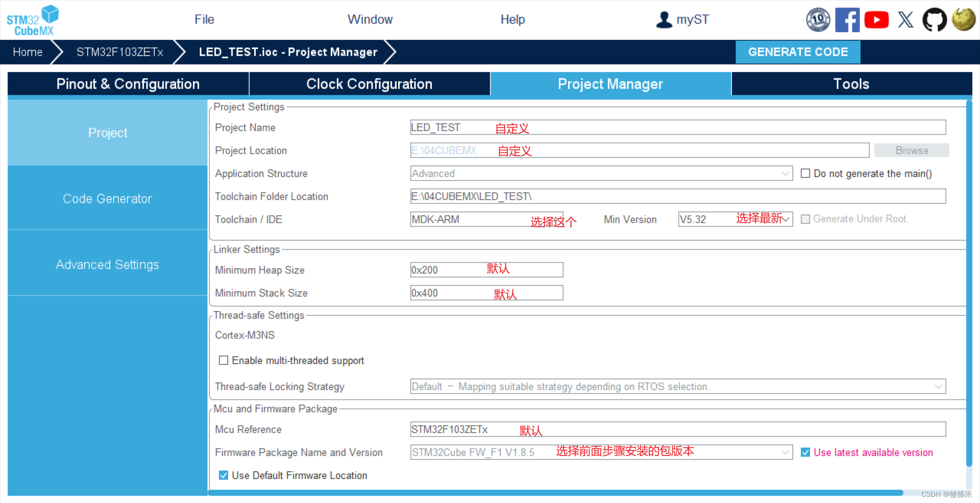Select LED_TEST.ioc - Project Manager breadcrumb
Viewport: 980px width, 503px height.
[x=288, y=52]
